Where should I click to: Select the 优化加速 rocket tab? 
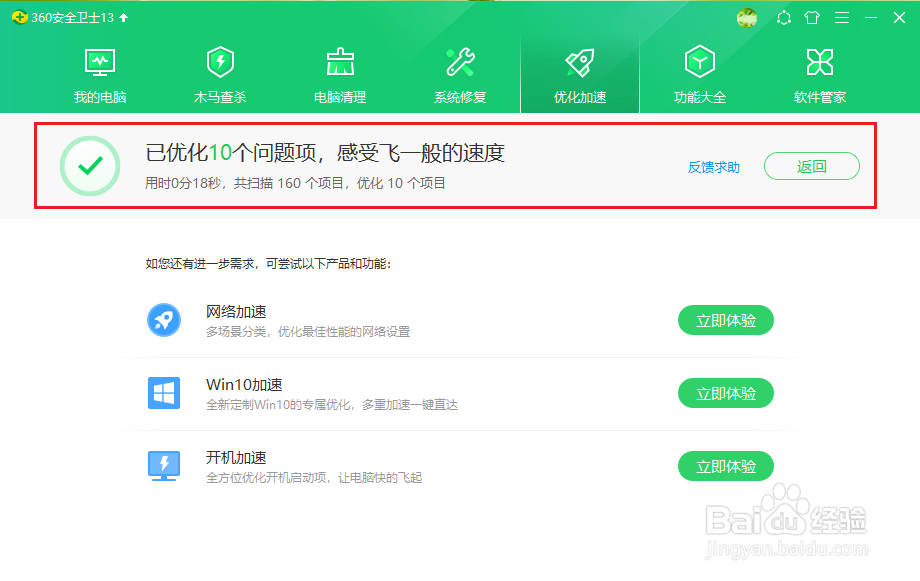(580, 76)
